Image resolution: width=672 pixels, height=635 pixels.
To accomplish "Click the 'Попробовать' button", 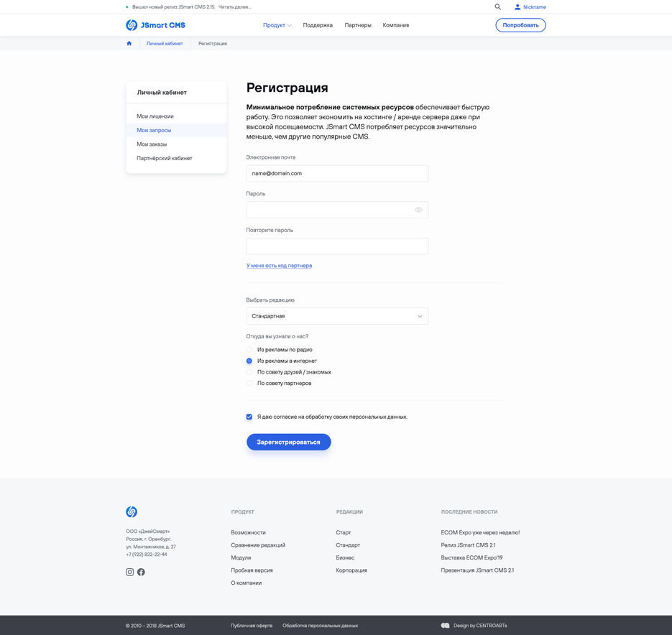I will (521, 25).
